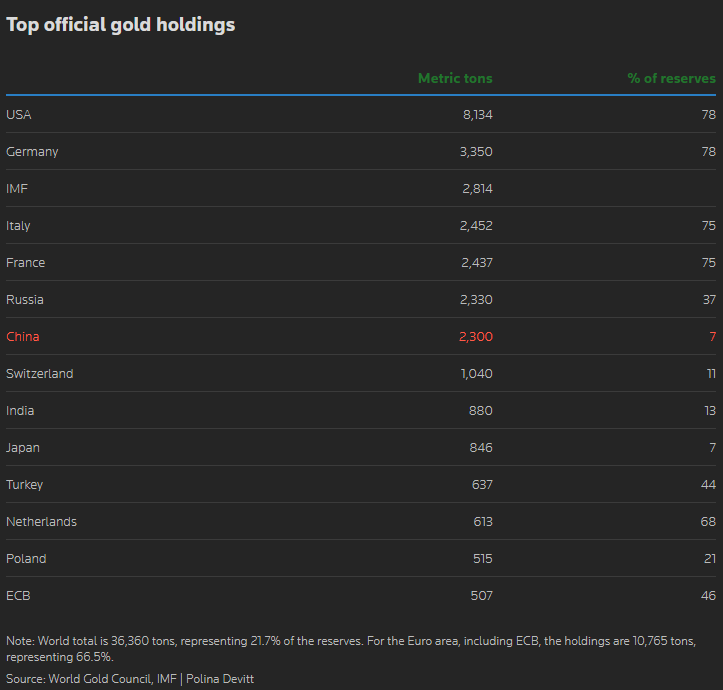
Task: Click Russia's 37 percent reserves value
Action: click(x=708, y=300)
